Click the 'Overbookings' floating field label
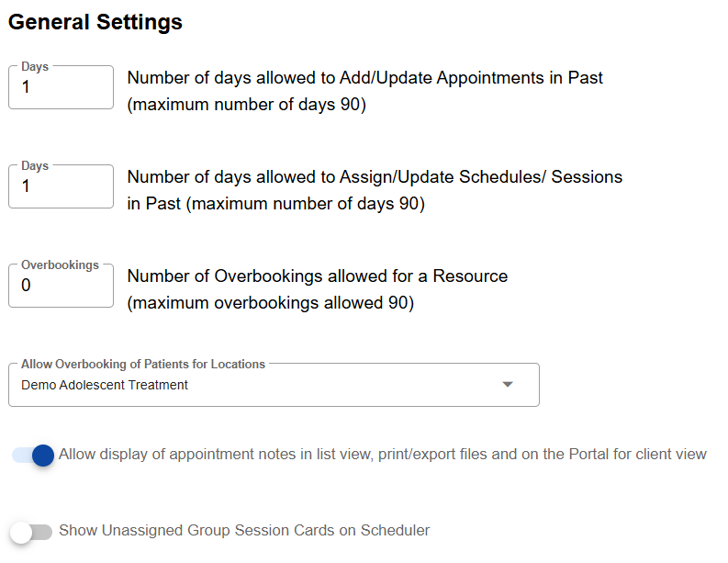 pyautogui.click(x=60, y=265)
